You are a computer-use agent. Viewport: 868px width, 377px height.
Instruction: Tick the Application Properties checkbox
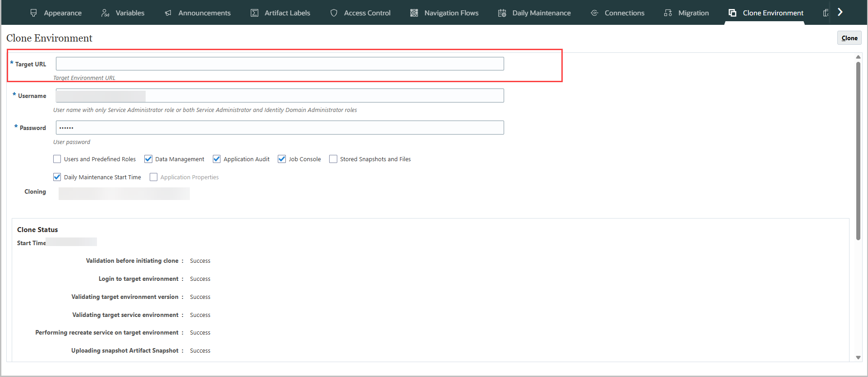coord(153,177)
